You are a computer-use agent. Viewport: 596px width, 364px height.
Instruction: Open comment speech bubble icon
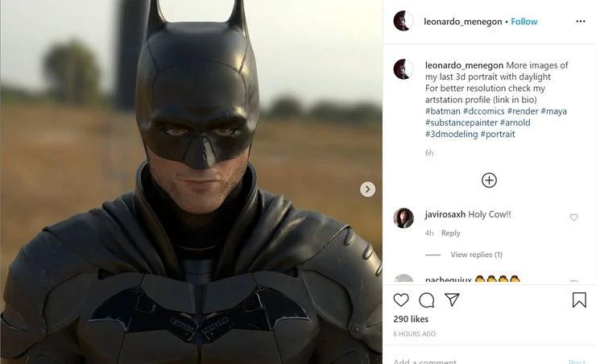427,300
